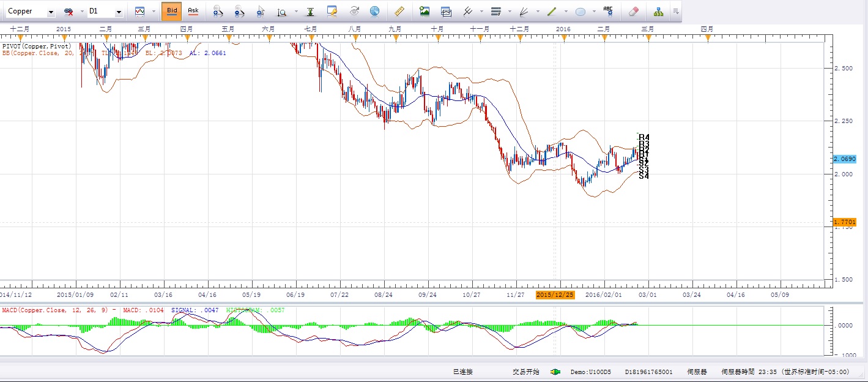The width and height of the screenshot is (868, 382).
Task: Expand the trend line dropdown arrow
Action: [x=566, y=12]
